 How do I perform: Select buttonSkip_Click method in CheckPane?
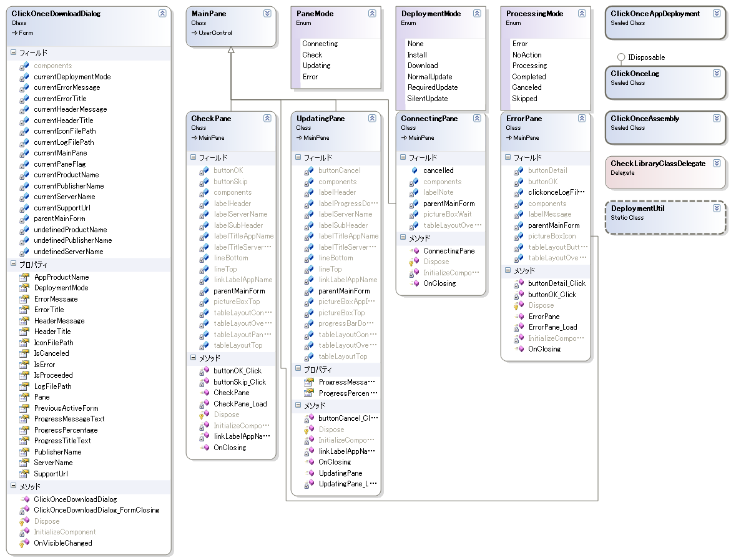point(240,382)
